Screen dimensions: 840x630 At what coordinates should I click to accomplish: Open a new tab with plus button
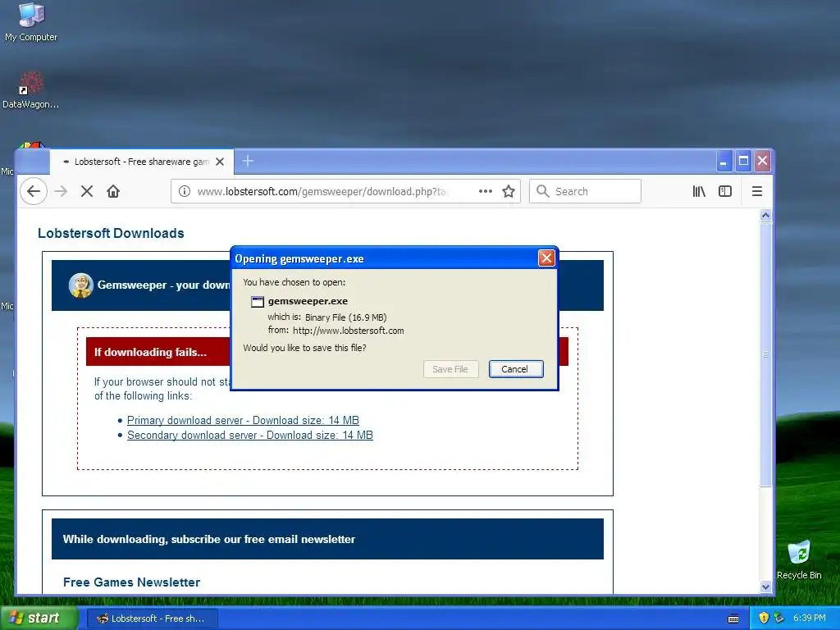[x=248, y=161]
